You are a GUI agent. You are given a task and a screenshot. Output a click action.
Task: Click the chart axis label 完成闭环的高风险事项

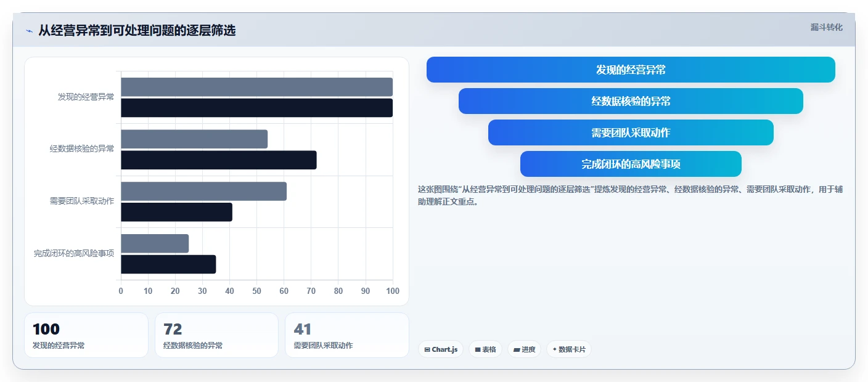pos(74,253)
